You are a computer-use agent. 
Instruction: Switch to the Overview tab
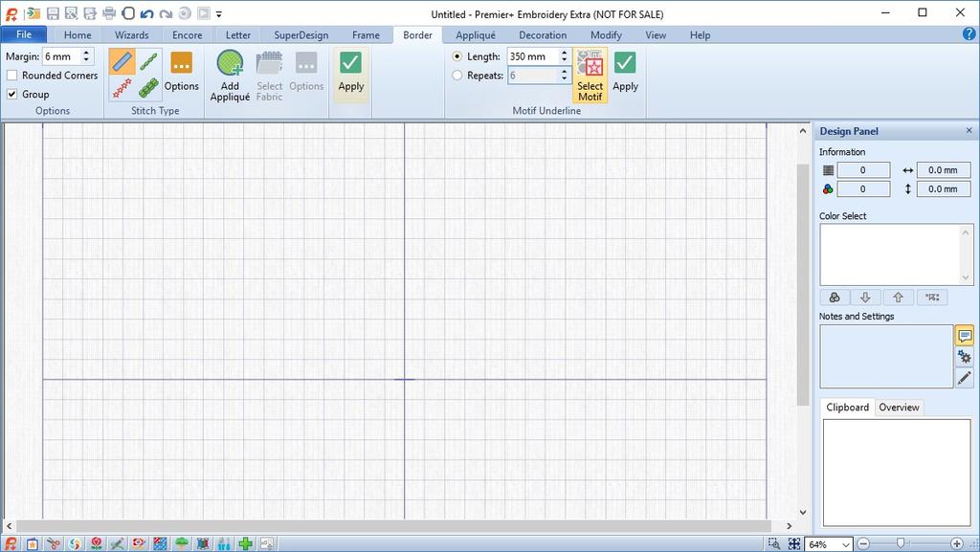click(899, 408)
